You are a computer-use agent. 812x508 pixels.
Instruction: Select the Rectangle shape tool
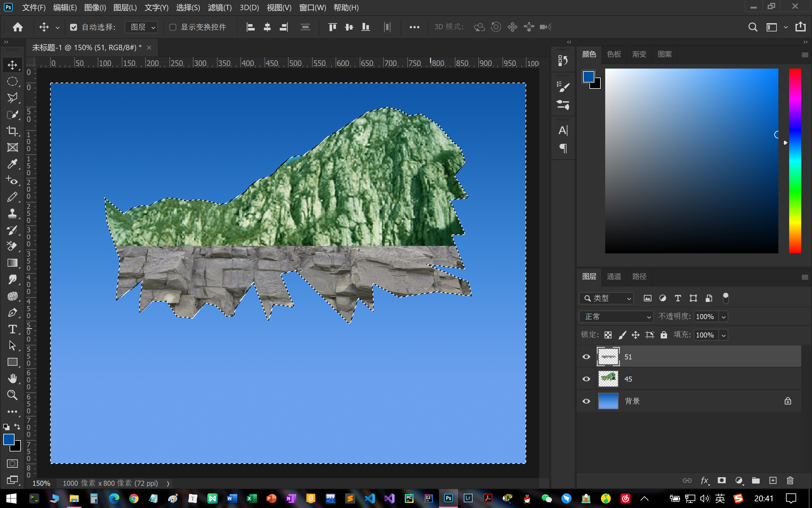(x=12, y=362)
